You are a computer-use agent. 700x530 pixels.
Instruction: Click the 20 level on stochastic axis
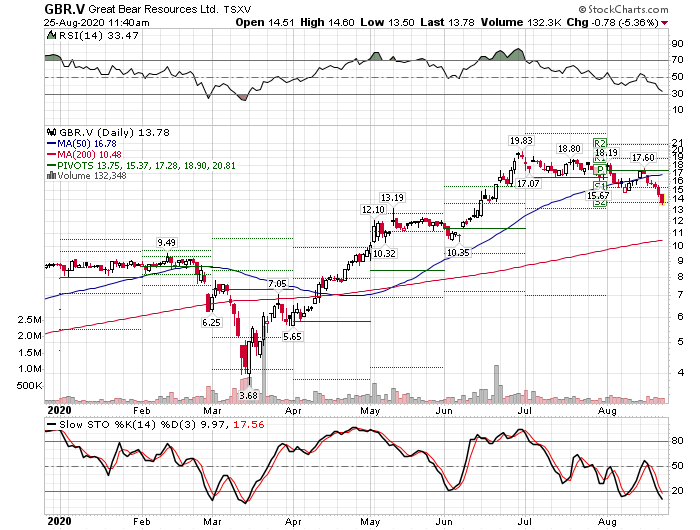[677, 491]
